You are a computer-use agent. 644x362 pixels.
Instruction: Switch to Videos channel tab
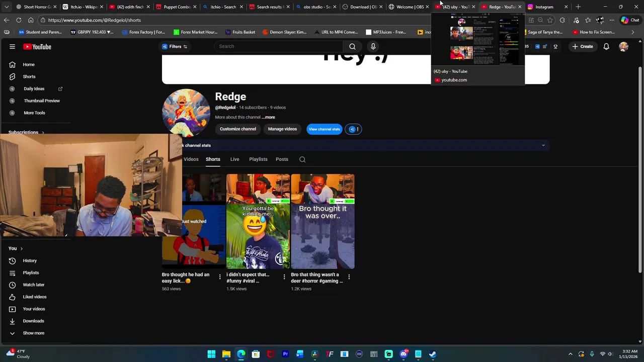coord(191,159)
